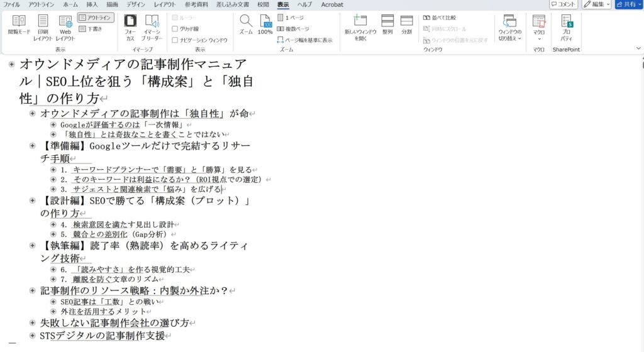Open the ズーム dialog icon
The height and width of the screenshot is (352, 644).
click(x=246, y=26)
